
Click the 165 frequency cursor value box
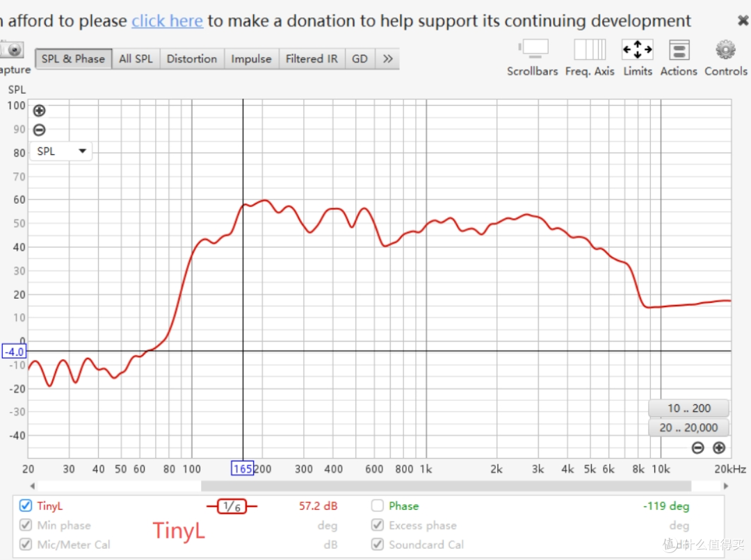point(243,468)
